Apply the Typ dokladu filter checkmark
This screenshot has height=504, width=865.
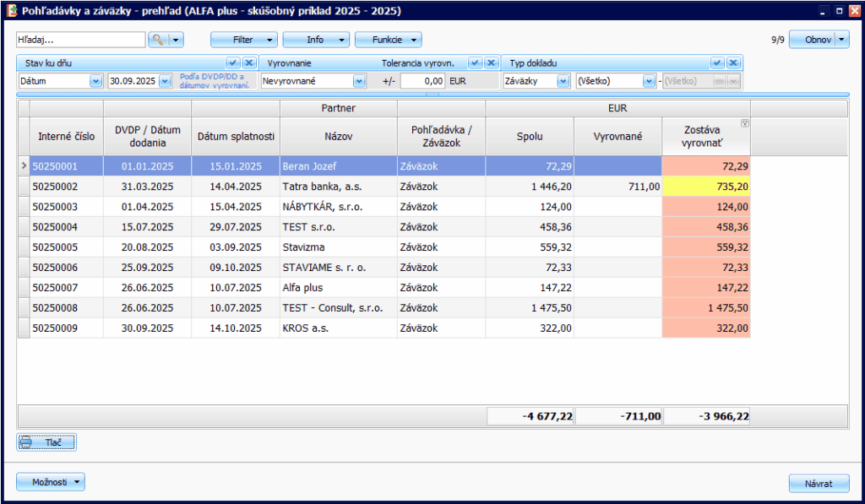(717, 62)
